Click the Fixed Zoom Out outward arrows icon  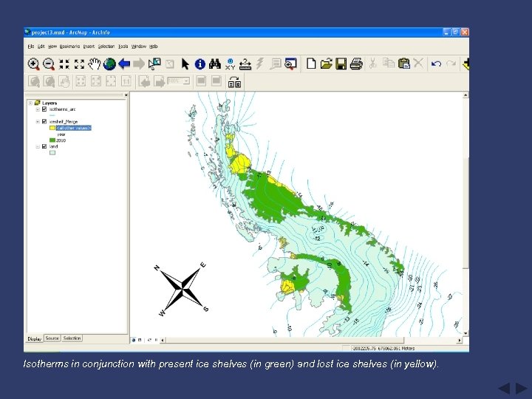pos(79,64)
